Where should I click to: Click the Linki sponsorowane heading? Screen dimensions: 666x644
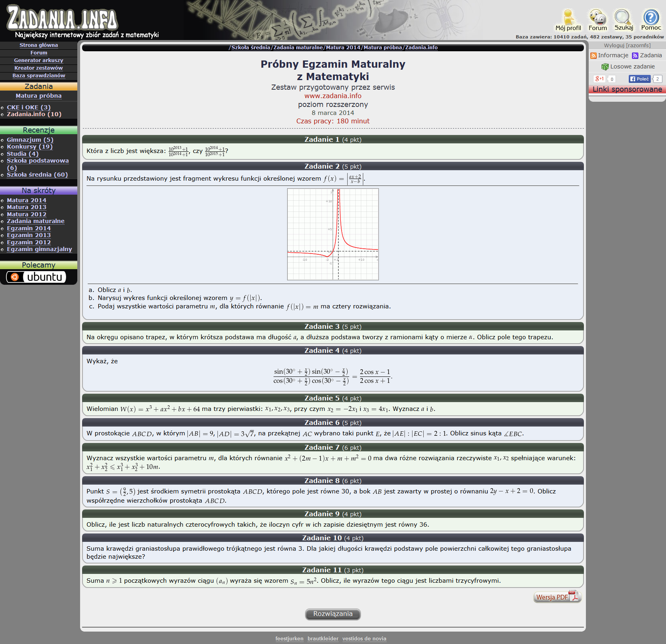pos(627,89)
